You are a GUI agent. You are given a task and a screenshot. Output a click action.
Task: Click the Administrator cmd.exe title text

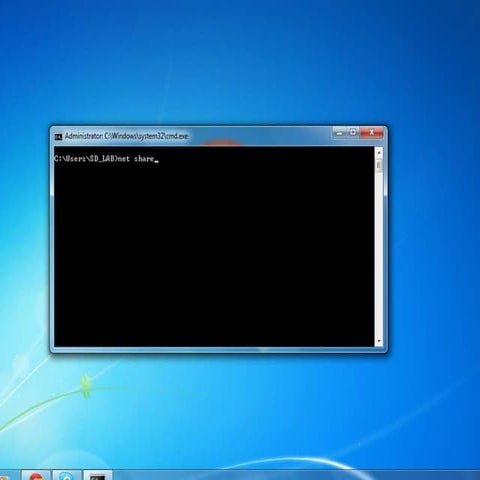tap(127, 136)
